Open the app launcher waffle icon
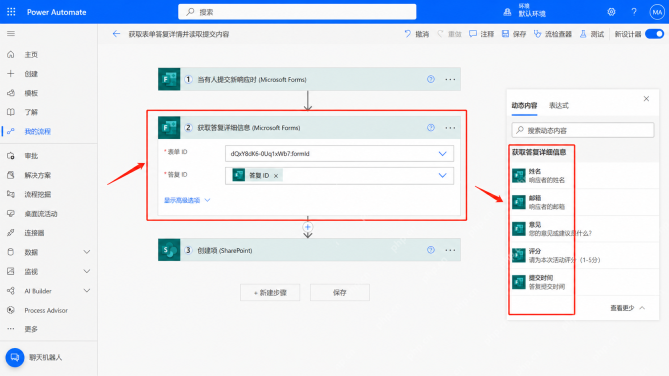The image size is (669, 376). (x=11, y=12)
